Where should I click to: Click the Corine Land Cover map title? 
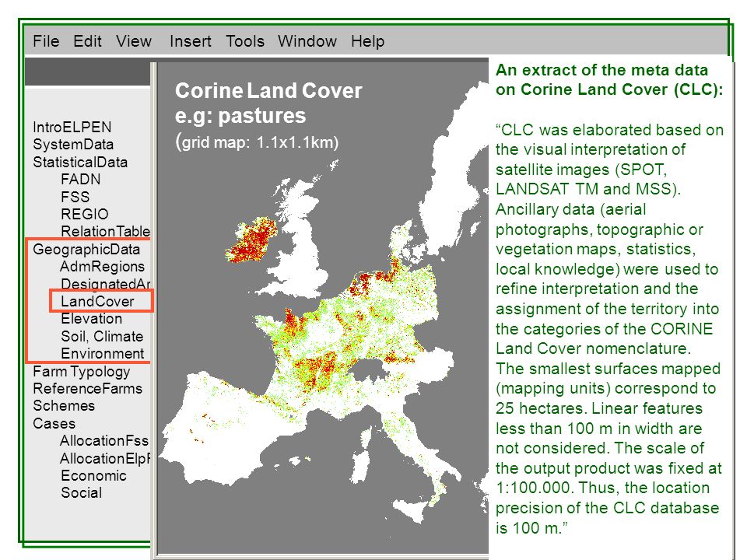click(x=268, y=91)
